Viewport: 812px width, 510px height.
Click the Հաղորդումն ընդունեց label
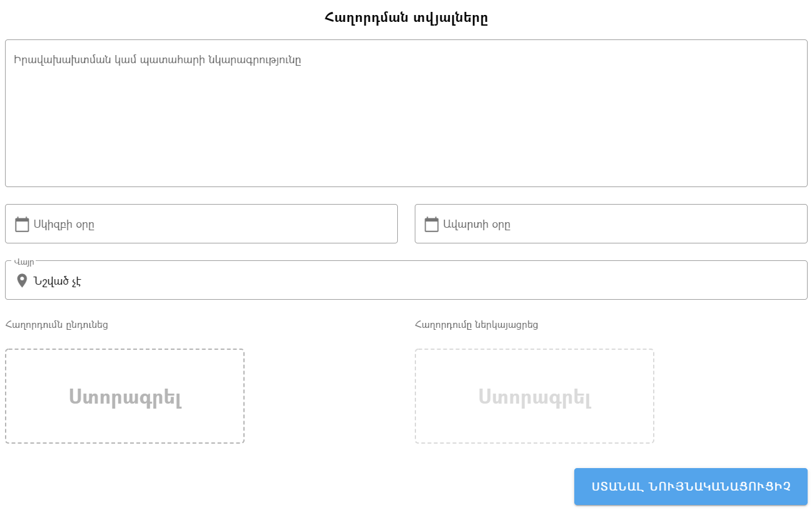[57, 325]
